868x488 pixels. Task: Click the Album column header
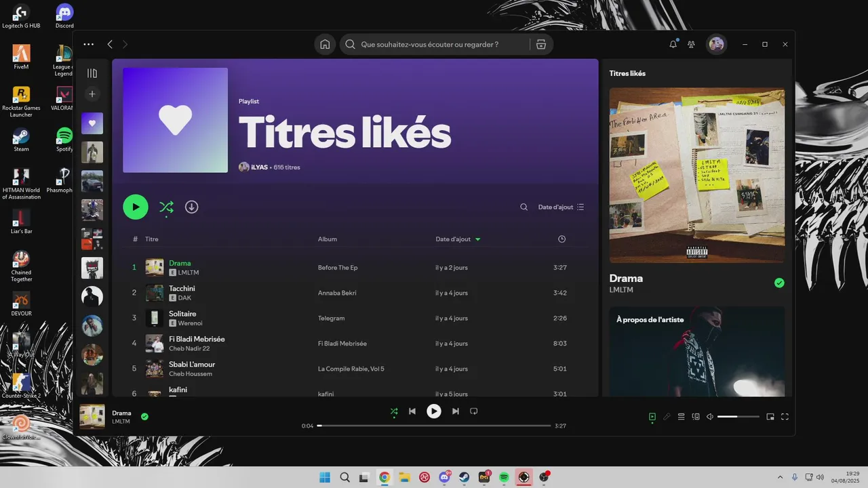tap(328, 239)
